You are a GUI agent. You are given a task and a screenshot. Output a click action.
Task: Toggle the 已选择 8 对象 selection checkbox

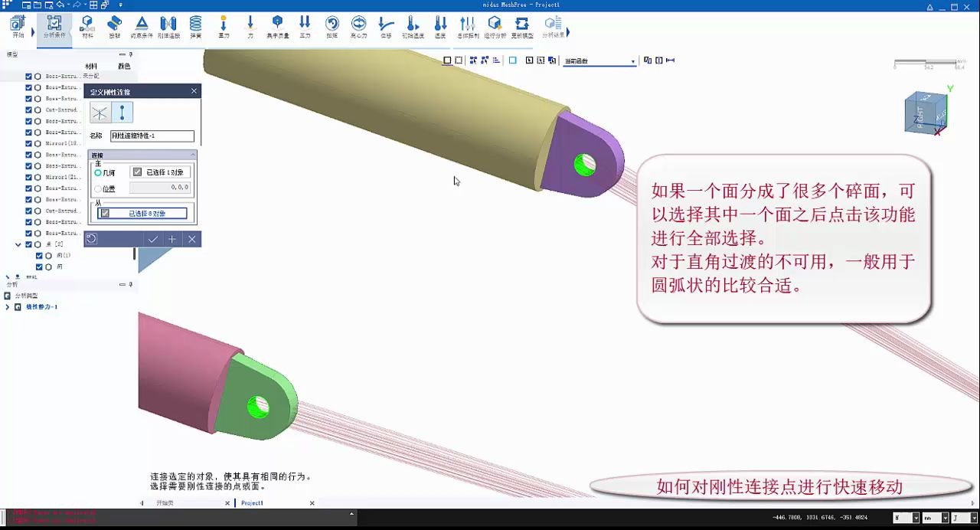tap(104, 213)
